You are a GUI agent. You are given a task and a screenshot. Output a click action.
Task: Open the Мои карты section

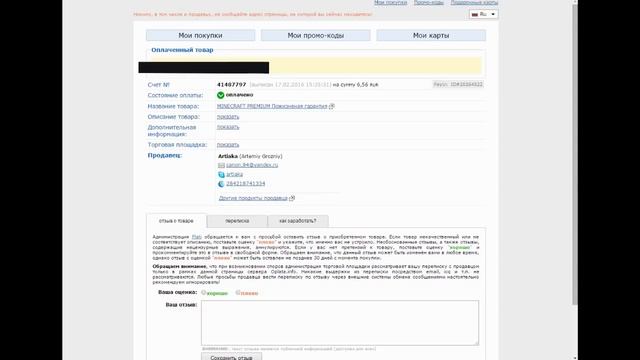click(431, 36)
